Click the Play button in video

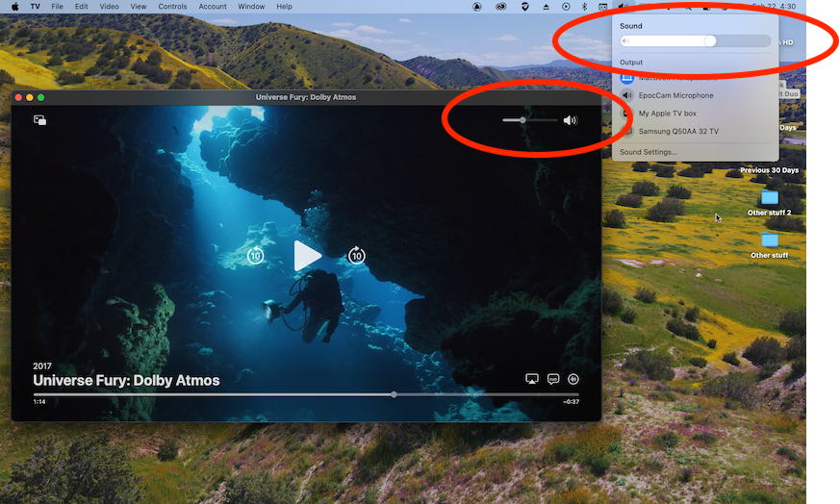[x=307, y=256]
